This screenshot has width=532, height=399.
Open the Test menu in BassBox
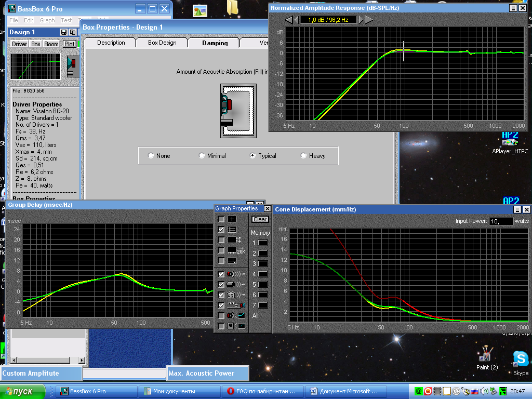(x=66, y=20)
